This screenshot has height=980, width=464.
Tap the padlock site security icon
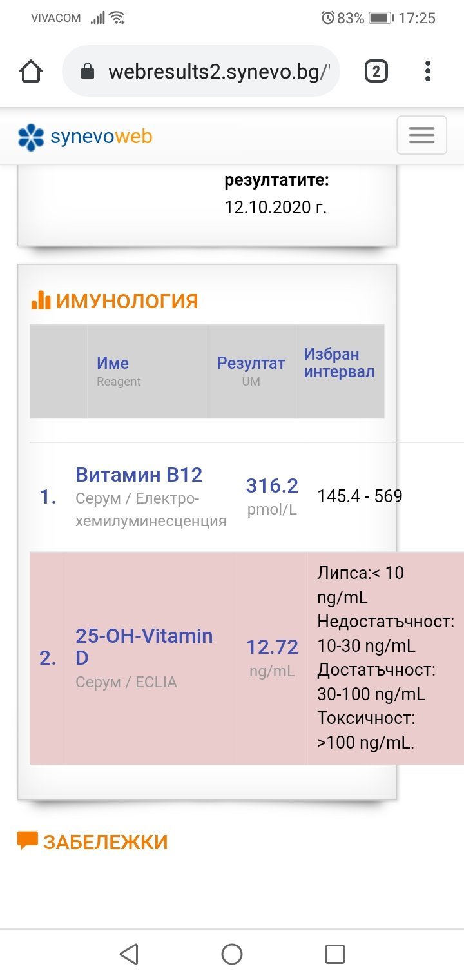88,72
